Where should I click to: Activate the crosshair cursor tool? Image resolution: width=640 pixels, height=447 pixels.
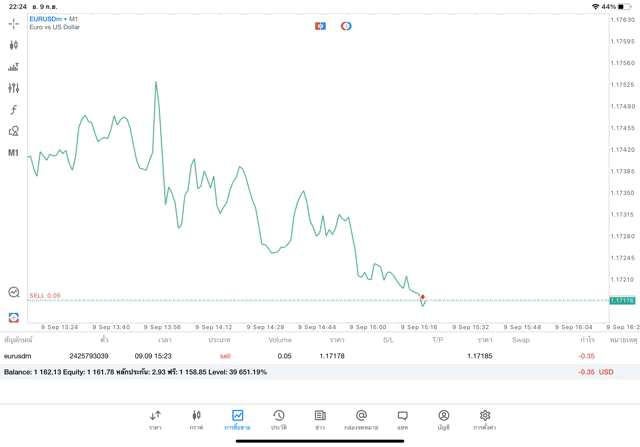point(14,23)
